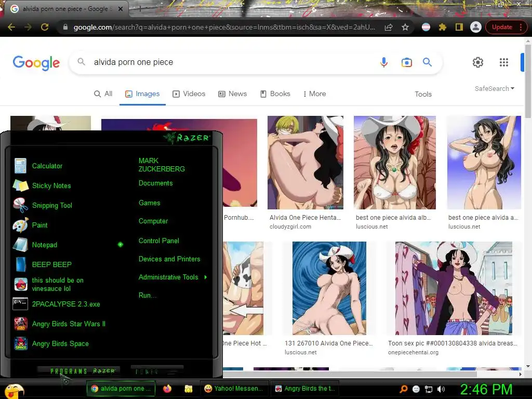Open the SafeSearch dropdown
The width and height of the screenshot is (532, 399).
[495, 88]
